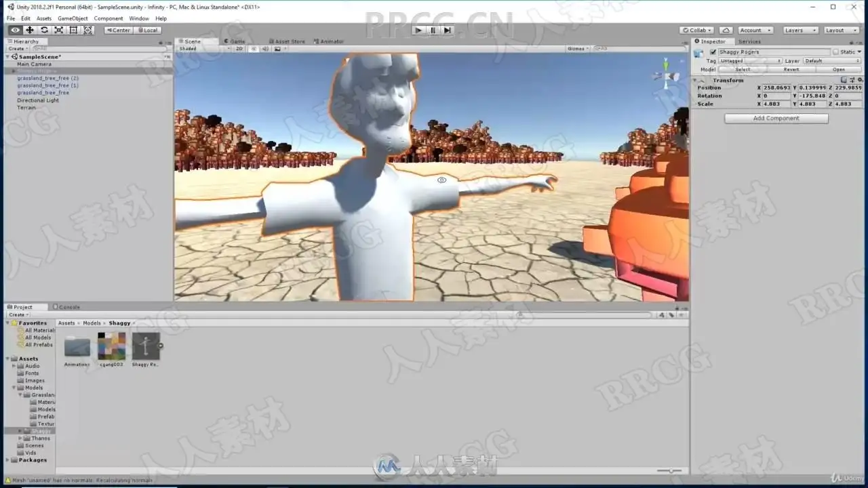Select the Scale tool
Image resolution: width=868 pixels, height=488 pixels.
(x=59, y=30)
